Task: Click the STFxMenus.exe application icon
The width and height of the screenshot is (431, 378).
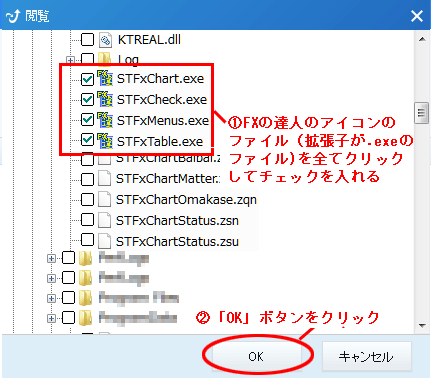Action: tap(105, 120)
